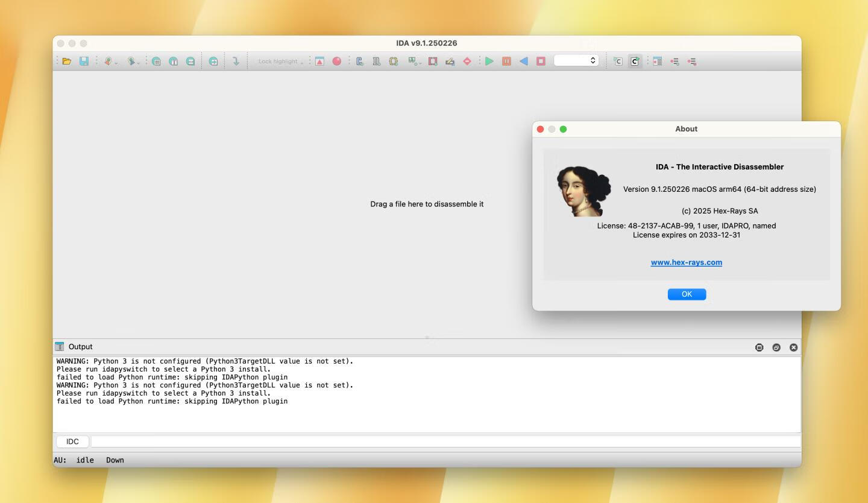The image size is (868, 503).
Task: Click the D letter data toolbar icon
Action: tap(376, 61)
